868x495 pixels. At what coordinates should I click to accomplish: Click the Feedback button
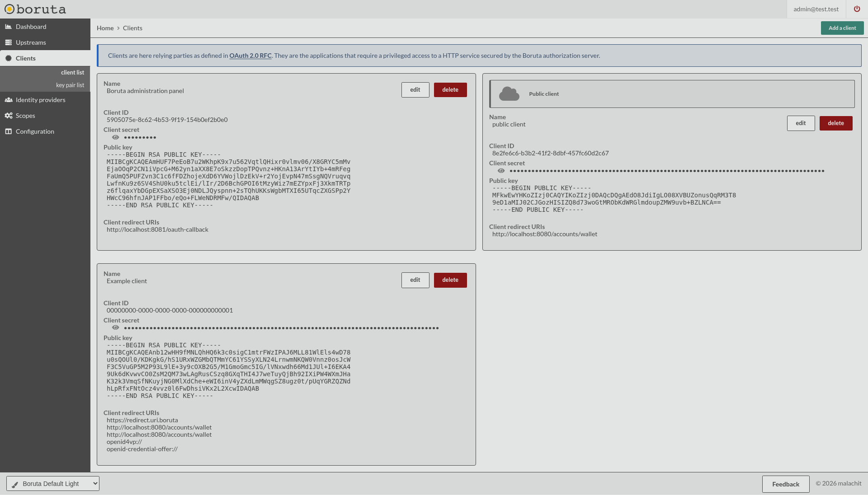click(x=786, y=484)
